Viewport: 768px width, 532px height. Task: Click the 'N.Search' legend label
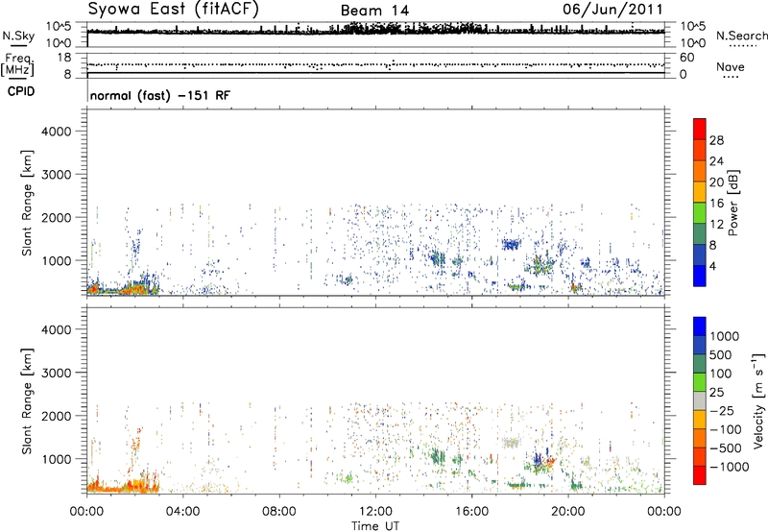click(741, 36)
